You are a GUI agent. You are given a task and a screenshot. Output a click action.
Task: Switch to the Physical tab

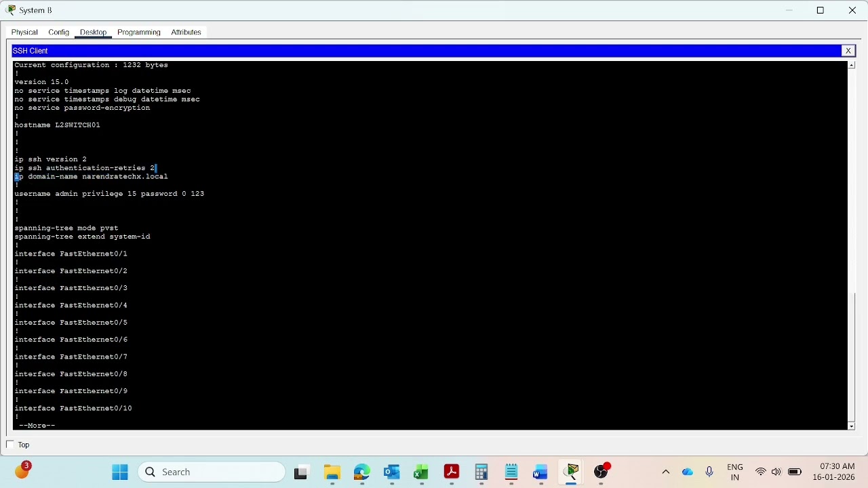[x=24, y=32]
